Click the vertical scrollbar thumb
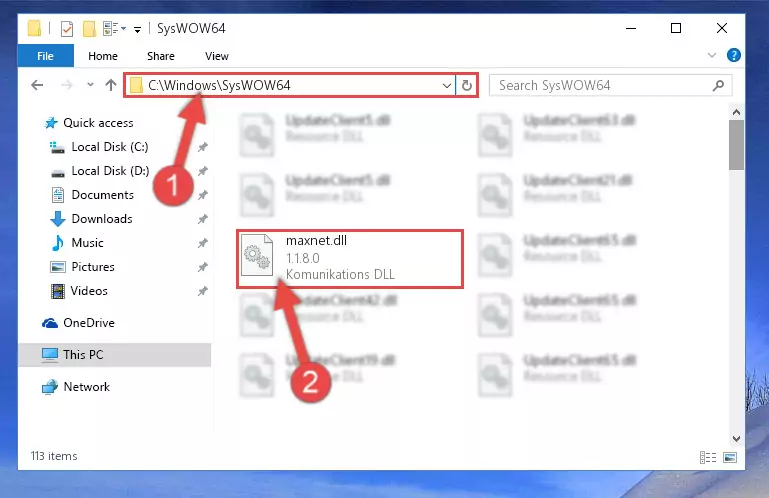 point(736,145)
